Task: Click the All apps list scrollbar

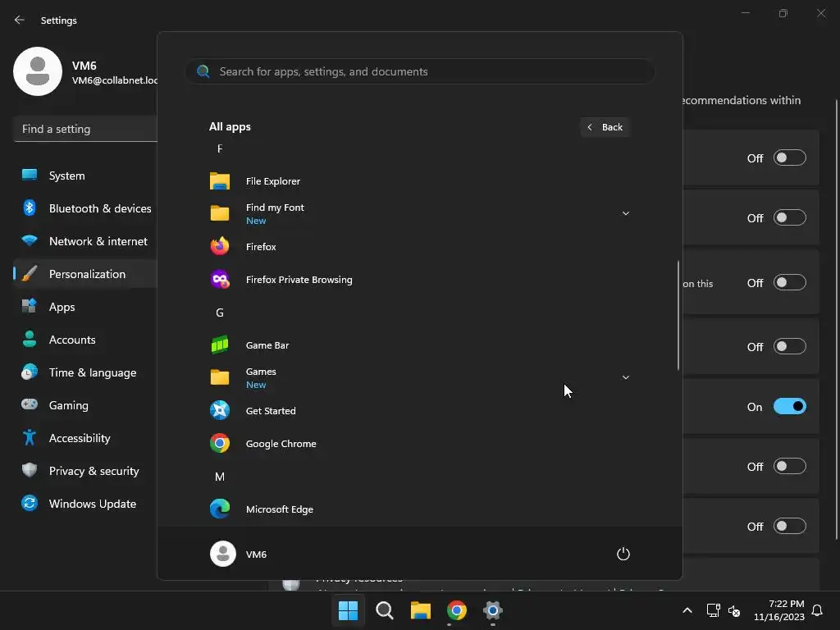Action: point(678,316)
